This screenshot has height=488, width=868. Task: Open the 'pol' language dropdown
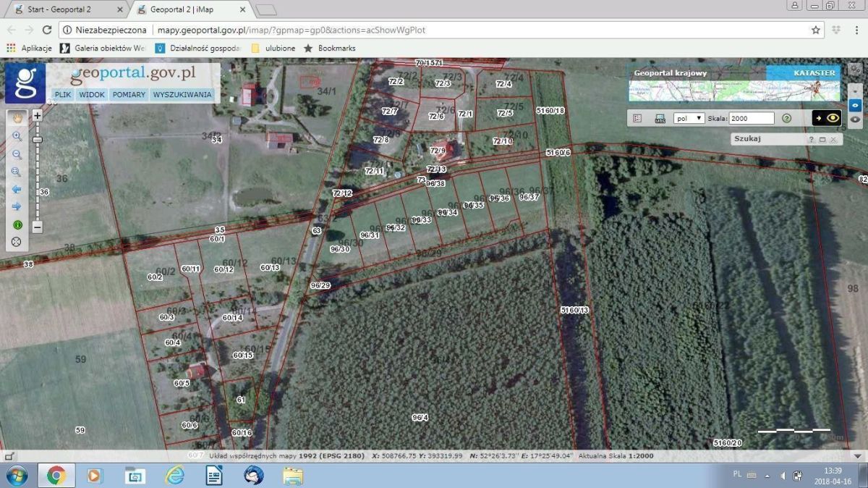click(x=689, y=118)
